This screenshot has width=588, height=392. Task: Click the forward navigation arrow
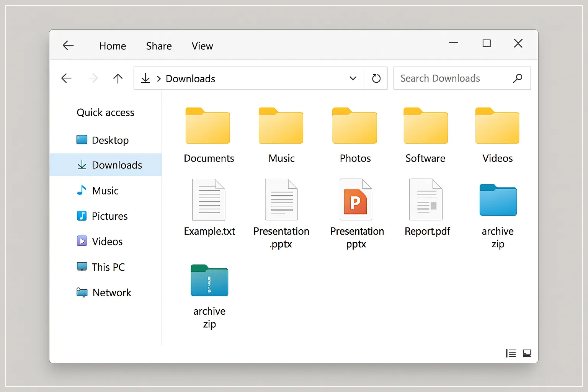93,78
